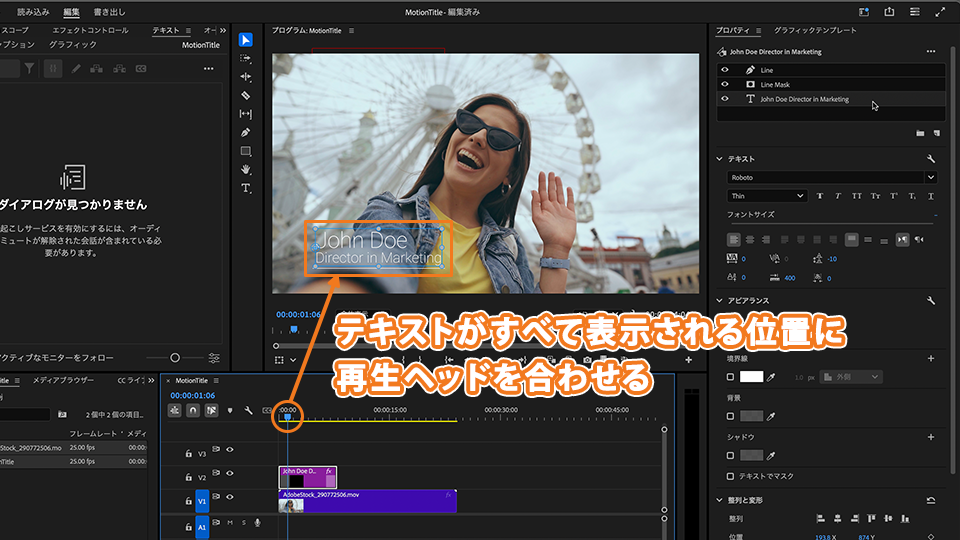Select the Razor tool
The height and width of the screenshot is (540, 960).
tap(246, 95)
